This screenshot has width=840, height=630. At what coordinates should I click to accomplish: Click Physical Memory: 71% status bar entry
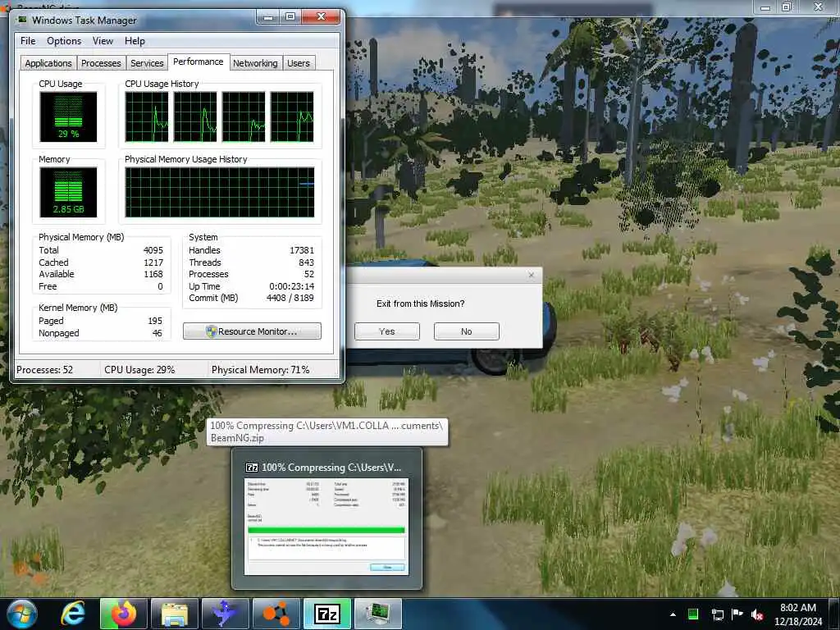pyautogui.click(x=260, y=370)
